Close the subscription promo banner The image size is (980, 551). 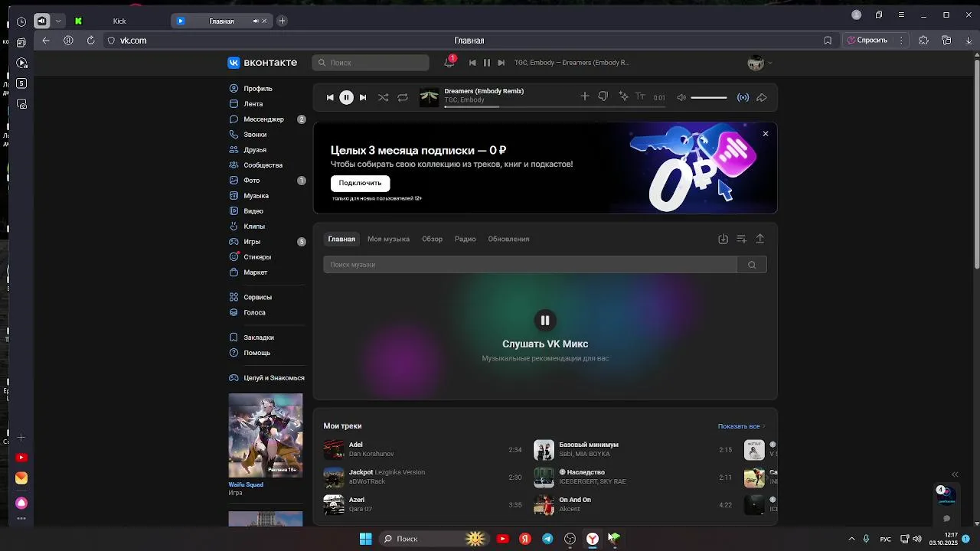pyautogui.click(x=765, y=133)
